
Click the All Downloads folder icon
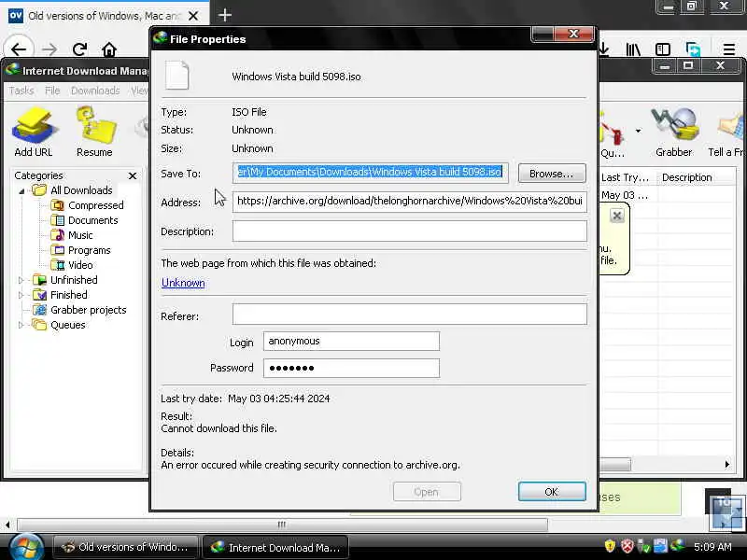[x=39, y=190]
